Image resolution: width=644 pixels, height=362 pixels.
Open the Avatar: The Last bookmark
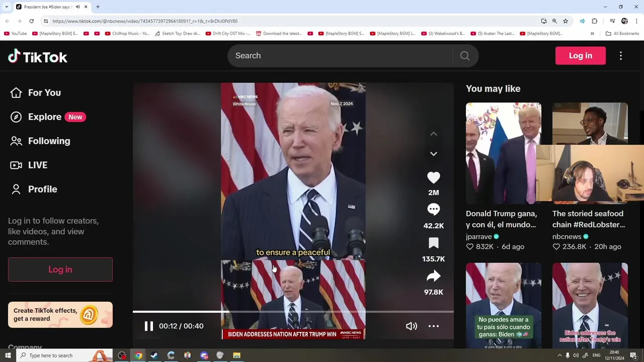493,34
